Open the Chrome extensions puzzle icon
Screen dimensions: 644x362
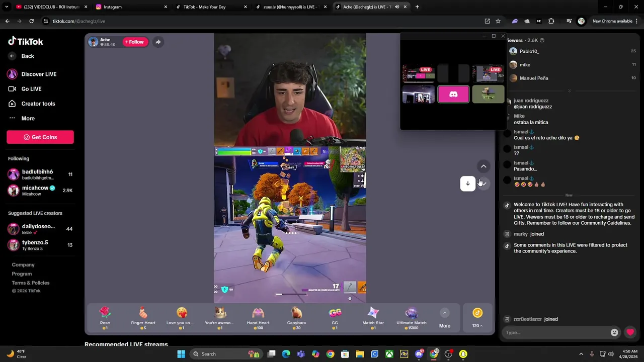[x=551, y=21]
